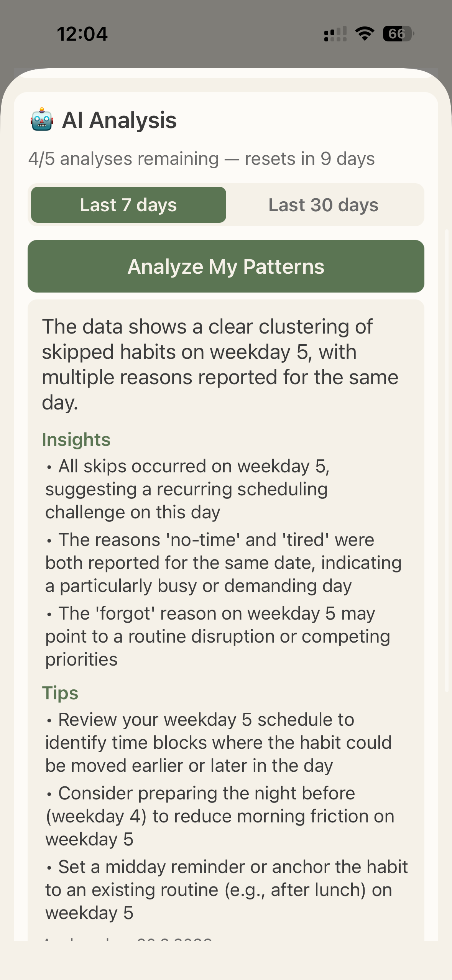The width and height of the screenshot is (452, 980).
Task: Tap the analyses remaining counter text
Action: click(x=201, y=159)
